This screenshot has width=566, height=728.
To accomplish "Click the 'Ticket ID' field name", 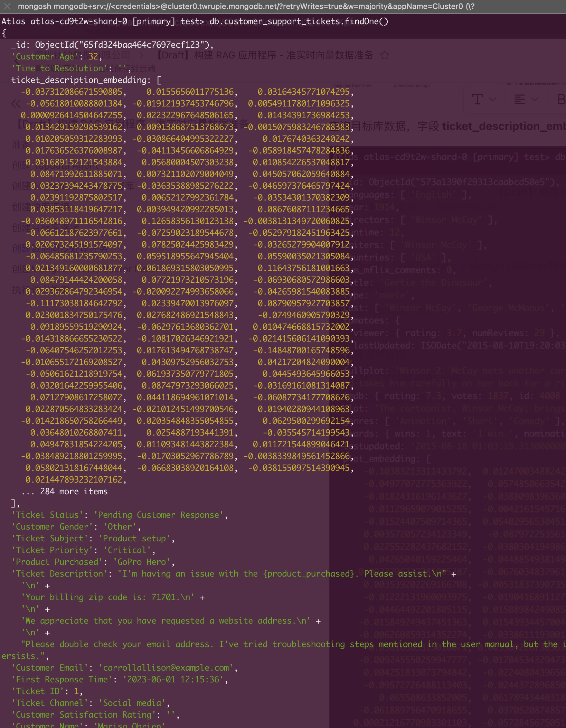I will coord(40,691).
